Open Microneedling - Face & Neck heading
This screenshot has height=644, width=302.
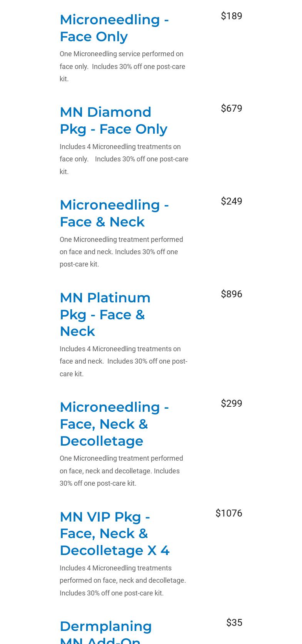pos(114,213)
